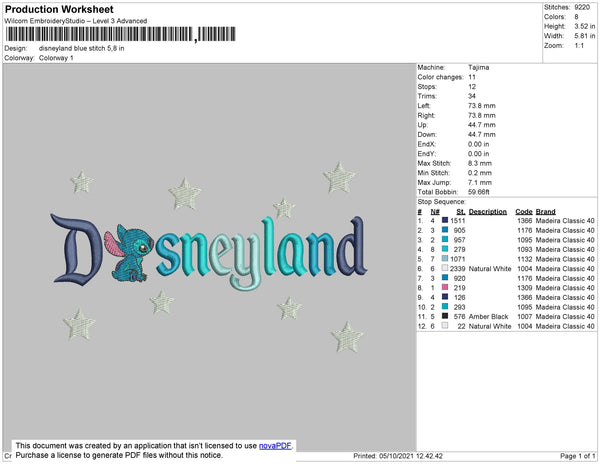
Task: Click the 'St.' column header
Action: (461, 212)
